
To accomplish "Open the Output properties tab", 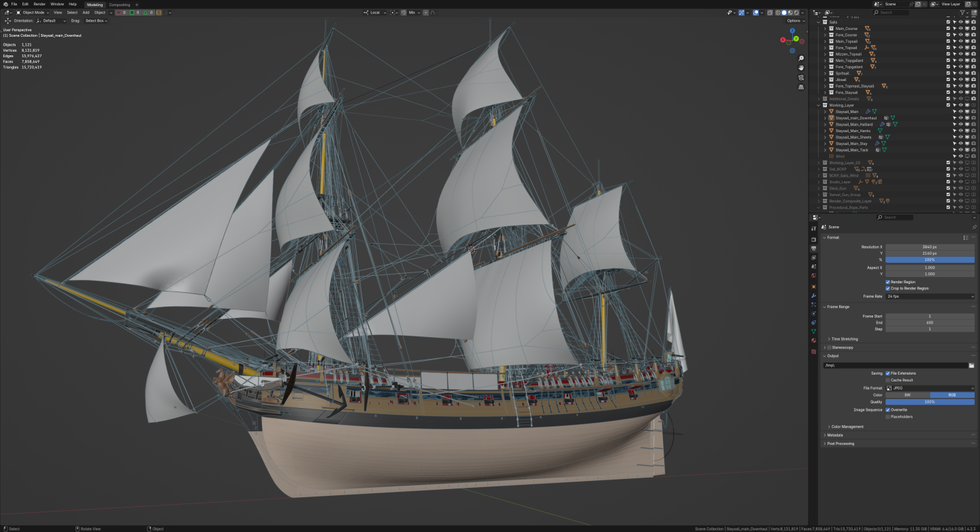I will pos(813,249).
